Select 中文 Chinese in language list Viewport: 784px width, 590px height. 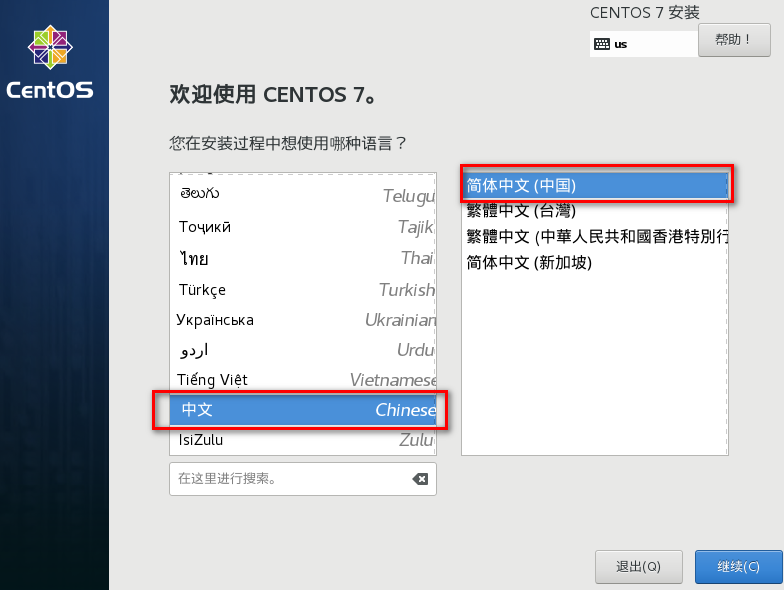point(302,410)
